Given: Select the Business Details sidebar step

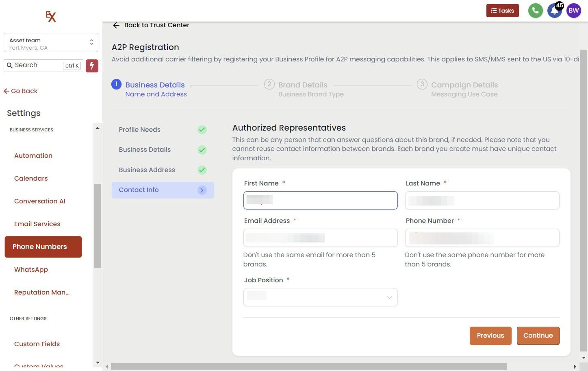Looking at the screenshot, I should [145, 150].
